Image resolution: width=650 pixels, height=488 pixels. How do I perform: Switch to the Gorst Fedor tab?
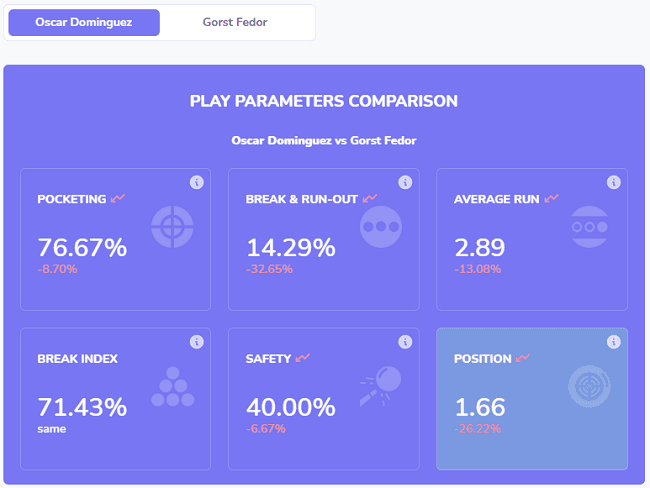coord(237,22)
